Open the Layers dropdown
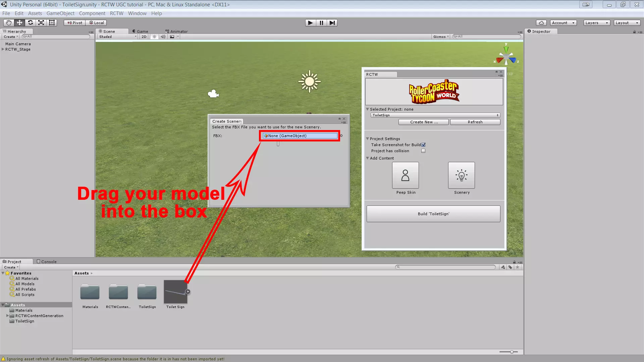Viewport: 644px width, 362px height. [596, 23]
